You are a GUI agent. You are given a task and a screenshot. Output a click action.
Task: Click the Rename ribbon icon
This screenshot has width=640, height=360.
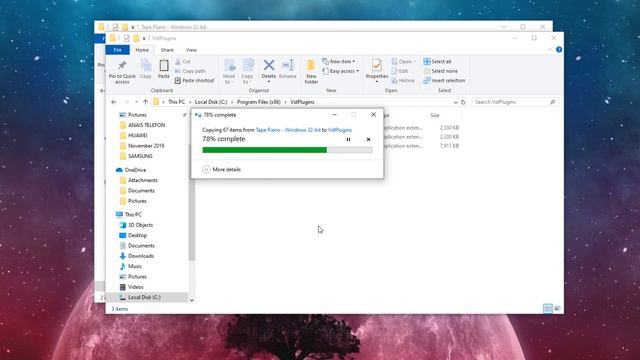click(288, 69)
